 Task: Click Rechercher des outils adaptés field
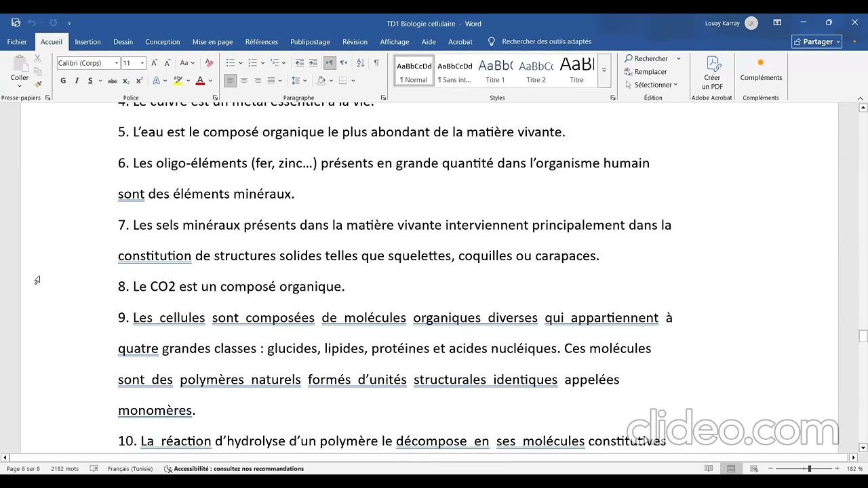point(546,42)
